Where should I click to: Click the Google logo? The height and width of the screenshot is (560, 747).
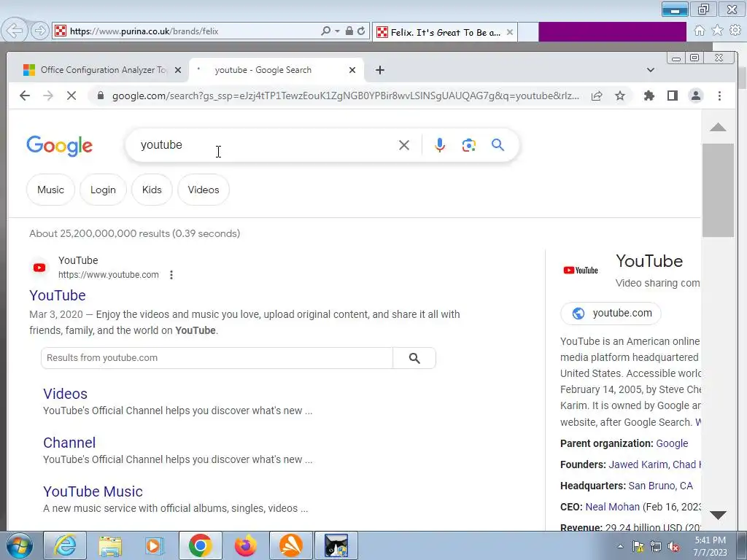[60, 146]
